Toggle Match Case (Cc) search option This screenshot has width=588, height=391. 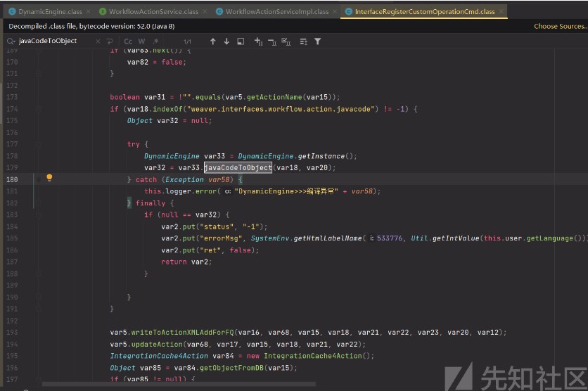click(x=128, y=41)
